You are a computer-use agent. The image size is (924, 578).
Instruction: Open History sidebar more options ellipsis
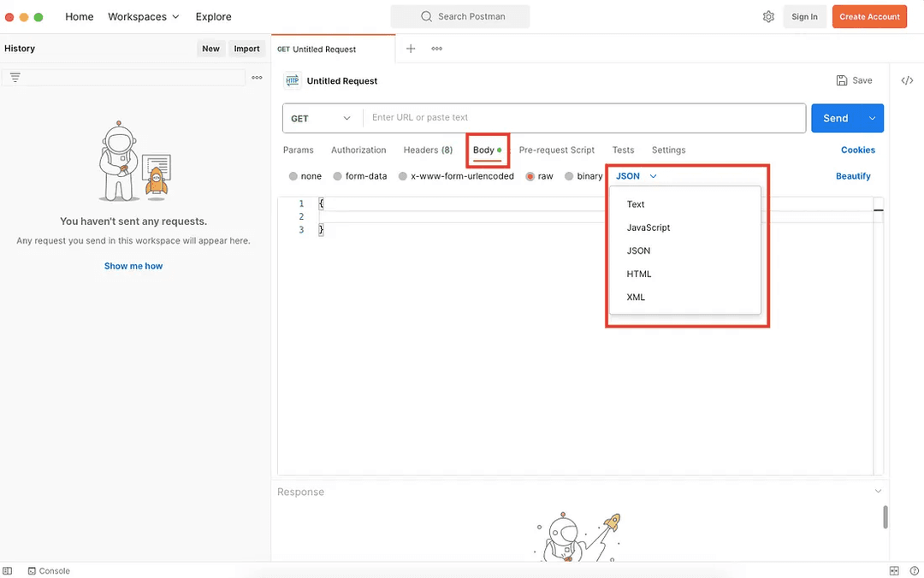(257, 77)
